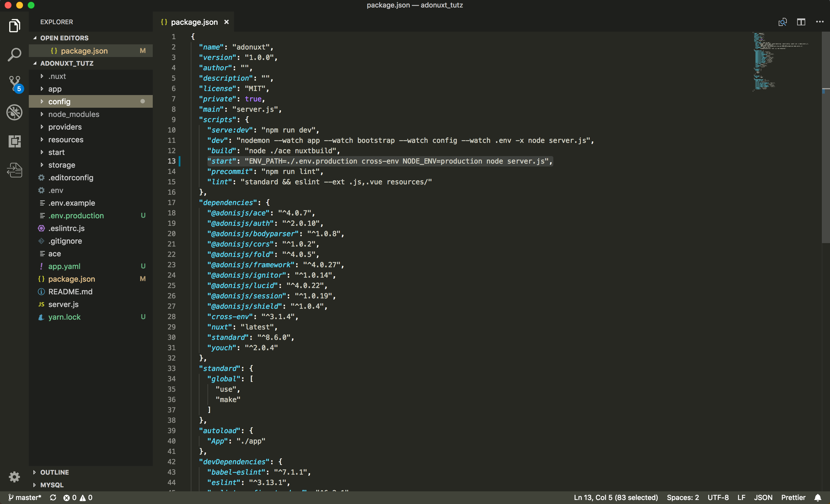Click the Synchronize Changes icon in status bar
This screenshot has width=830, height=504.
(x=53, y=498)
